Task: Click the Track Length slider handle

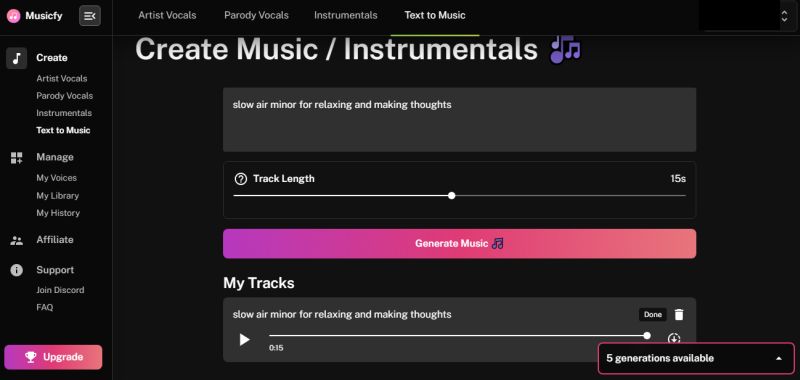Action: pos(452,196)
